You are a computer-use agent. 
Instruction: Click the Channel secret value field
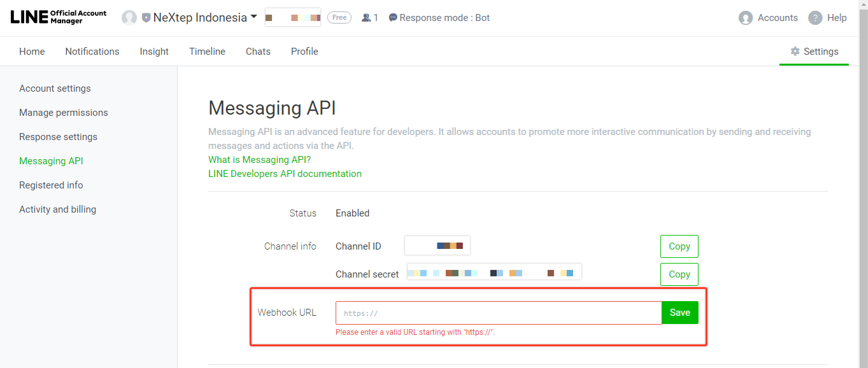pyautogui.click(x=494, y=273)
